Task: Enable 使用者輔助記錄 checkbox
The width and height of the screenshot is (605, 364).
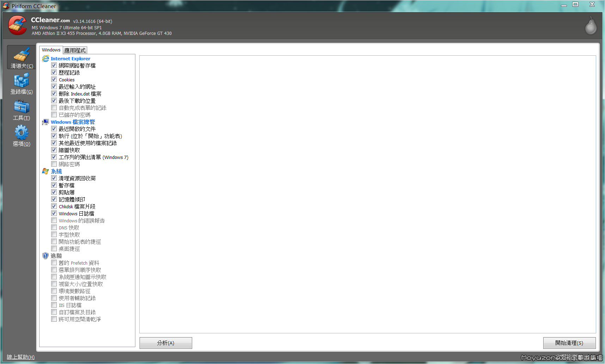Action: point(54,298)
